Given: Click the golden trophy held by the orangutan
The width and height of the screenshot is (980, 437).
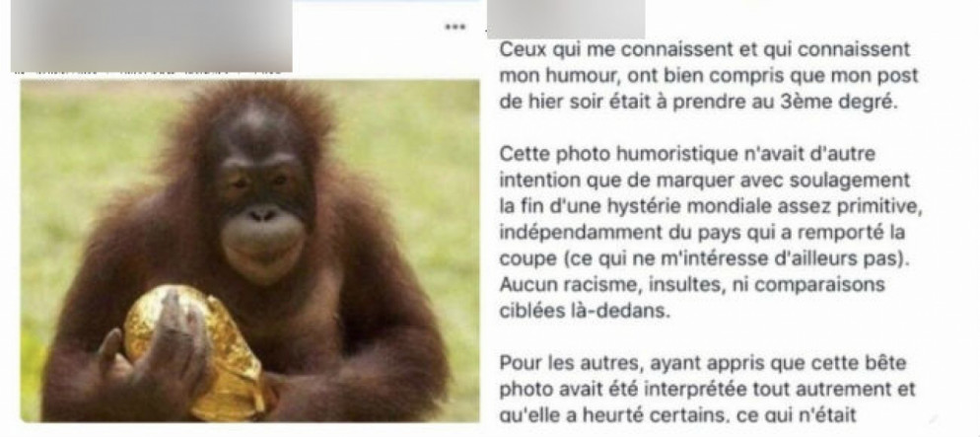Looking at the screenshot, I should point(197,353).
